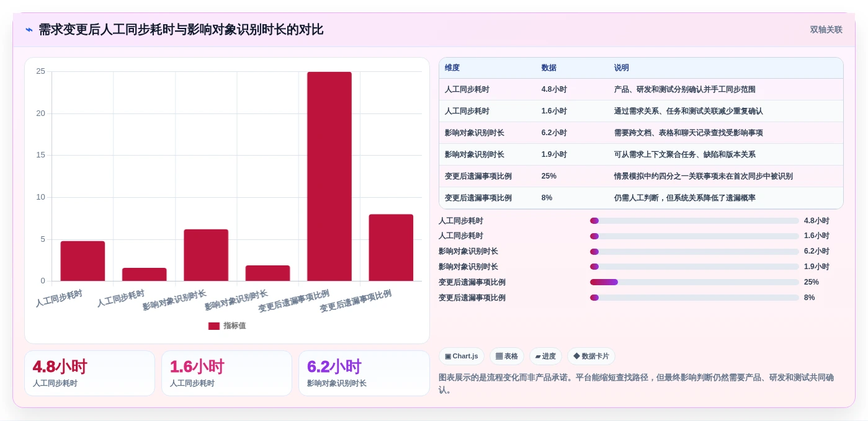Click table cell 产品、研发和测试分别确认并手工同步范围

pyautogui.click(x=685, y=89)
